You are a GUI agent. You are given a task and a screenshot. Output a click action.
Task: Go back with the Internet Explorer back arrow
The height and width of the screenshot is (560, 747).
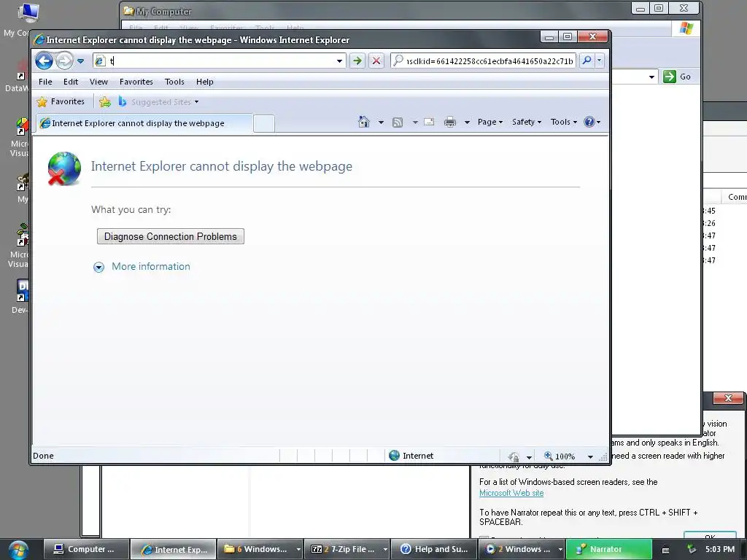coord(44,61)
